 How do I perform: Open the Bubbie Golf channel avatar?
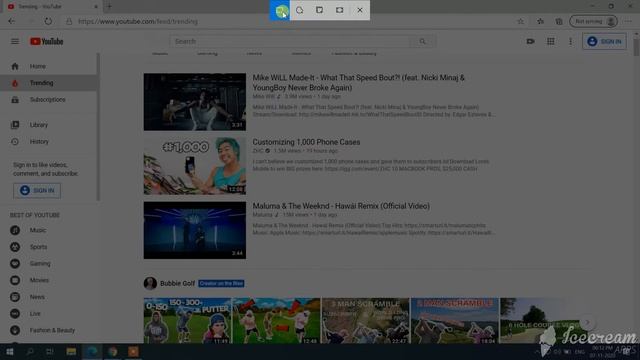point(150,283)
